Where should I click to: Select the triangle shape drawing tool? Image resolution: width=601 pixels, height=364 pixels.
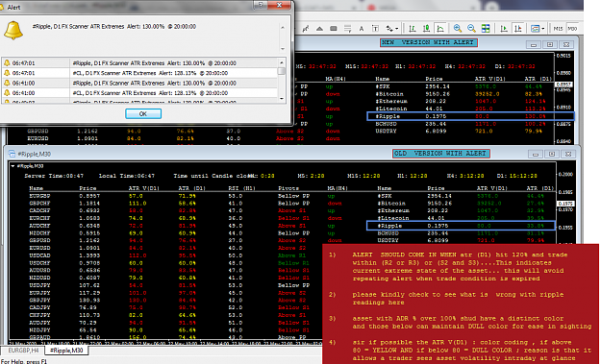pos(319,29)
